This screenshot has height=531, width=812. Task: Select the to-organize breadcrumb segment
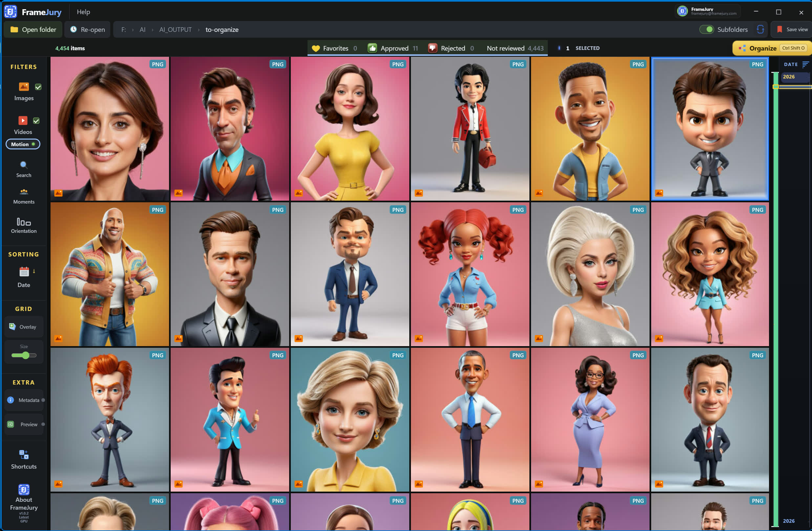[x=222, y=30]
